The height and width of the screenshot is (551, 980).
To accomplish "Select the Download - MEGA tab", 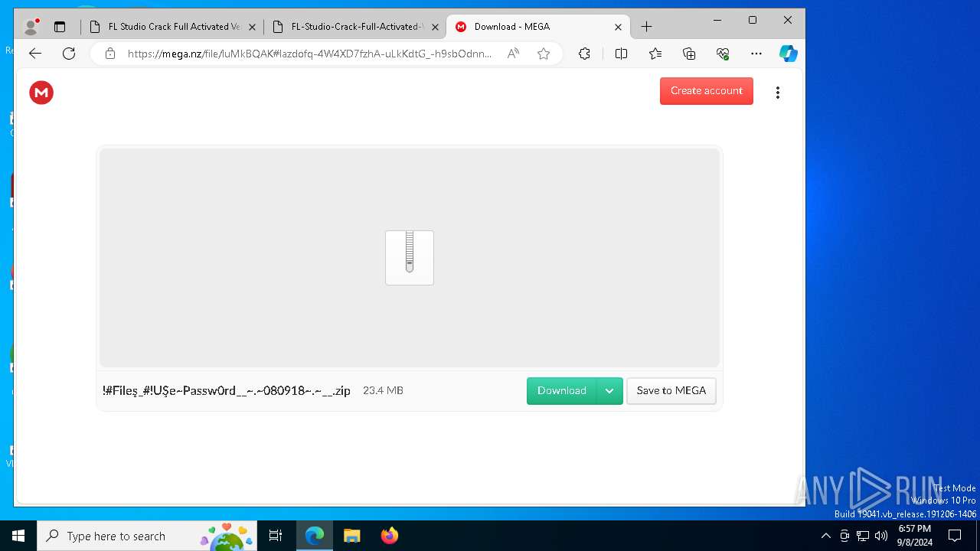I will [537, 27].
